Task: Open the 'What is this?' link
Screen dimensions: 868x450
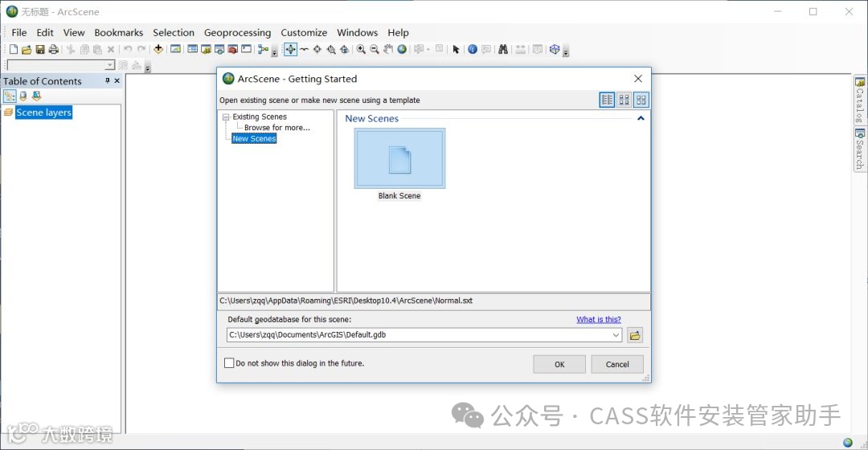Action: (599, 319)
